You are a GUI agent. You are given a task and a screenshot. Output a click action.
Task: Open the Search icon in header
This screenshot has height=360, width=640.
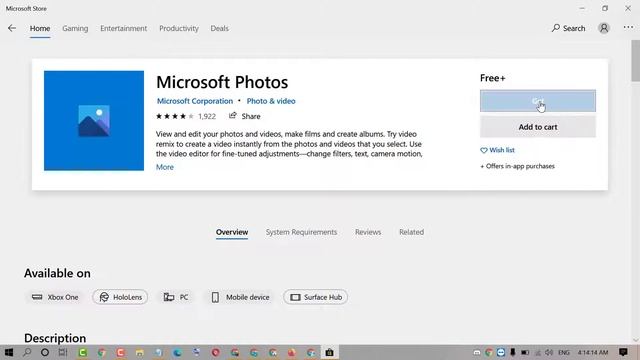pos(556,28)
